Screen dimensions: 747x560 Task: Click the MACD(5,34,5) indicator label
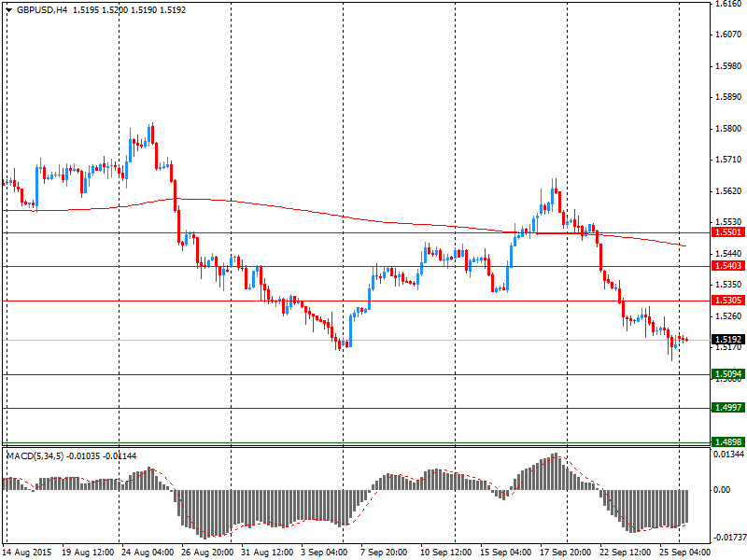click(x=35, y=456)
